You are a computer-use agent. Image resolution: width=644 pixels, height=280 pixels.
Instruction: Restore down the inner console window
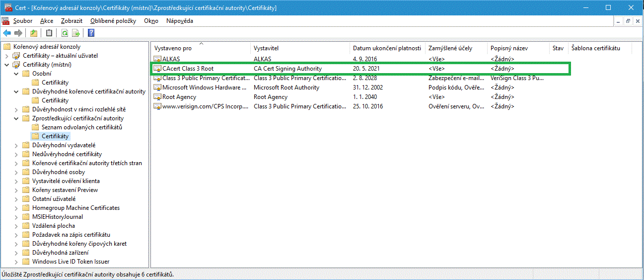(x=628, y=21)
